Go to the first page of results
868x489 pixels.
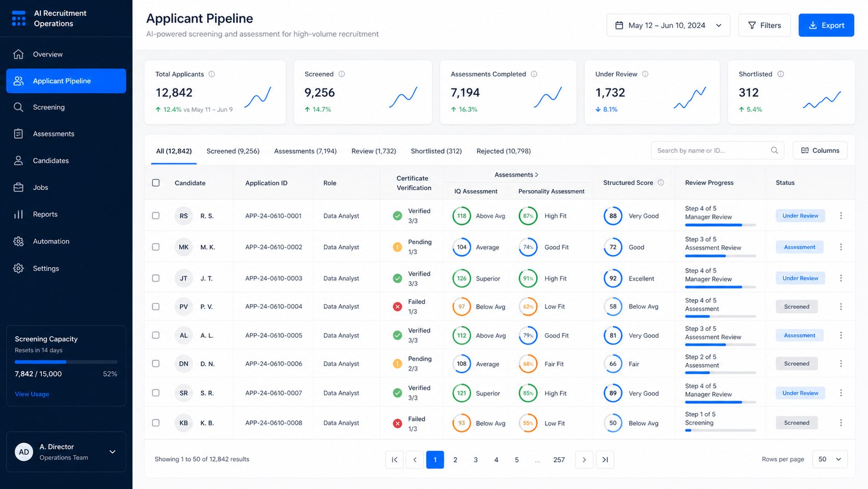[x=395, y=460]
